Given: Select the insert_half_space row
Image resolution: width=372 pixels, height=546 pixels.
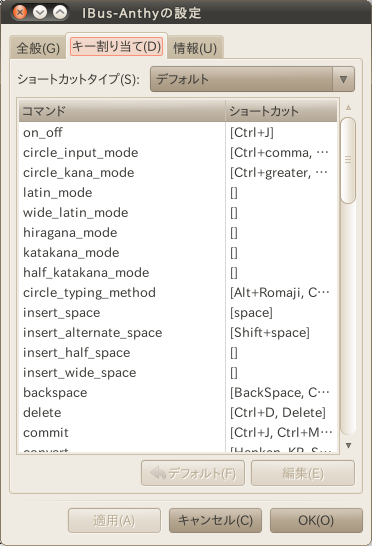Looking at the screenshot, I should (x=178, y=353).
